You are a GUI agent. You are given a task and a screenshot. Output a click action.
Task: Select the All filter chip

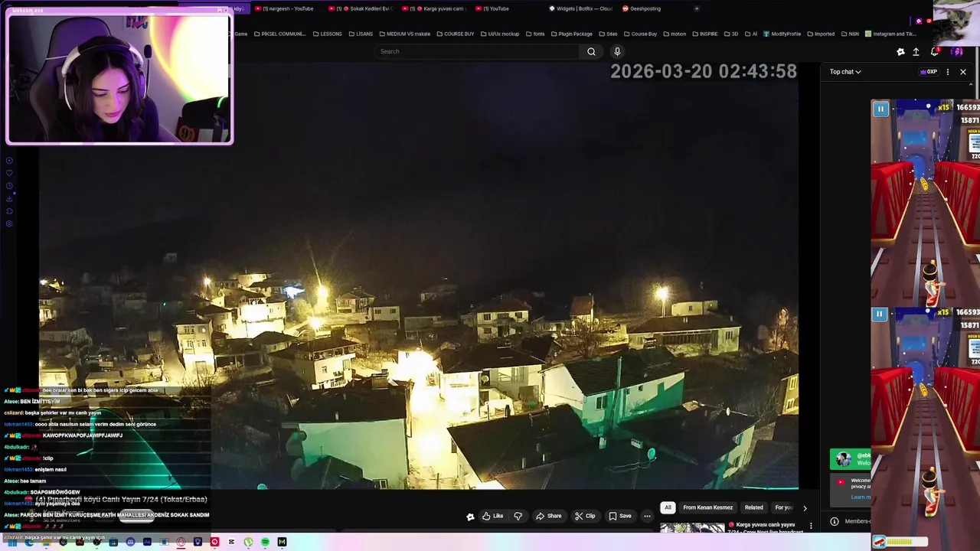[668, 507]
